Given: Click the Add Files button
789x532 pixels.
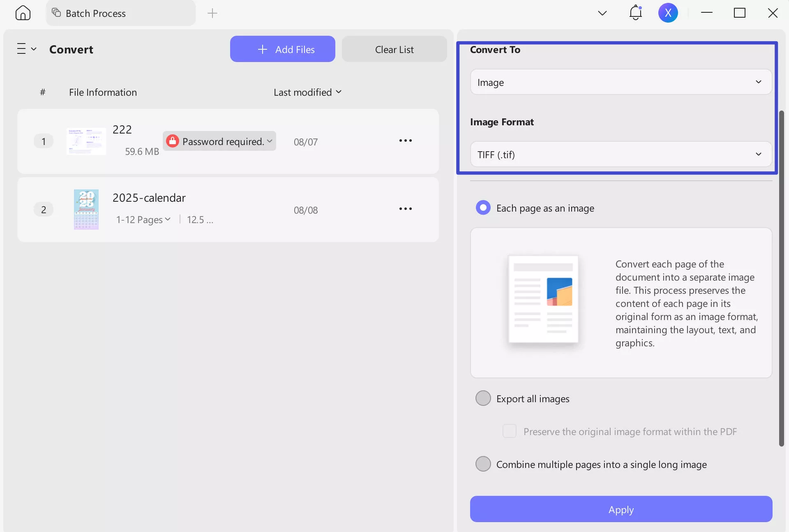Looking at the screenshot, I should click(282, 49).
